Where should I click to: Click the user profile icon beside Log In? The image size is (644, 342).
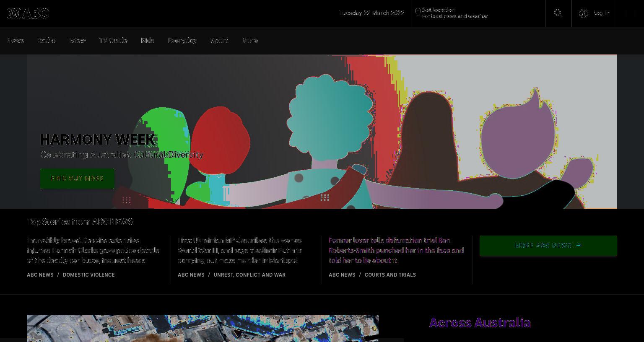point(584,13)
